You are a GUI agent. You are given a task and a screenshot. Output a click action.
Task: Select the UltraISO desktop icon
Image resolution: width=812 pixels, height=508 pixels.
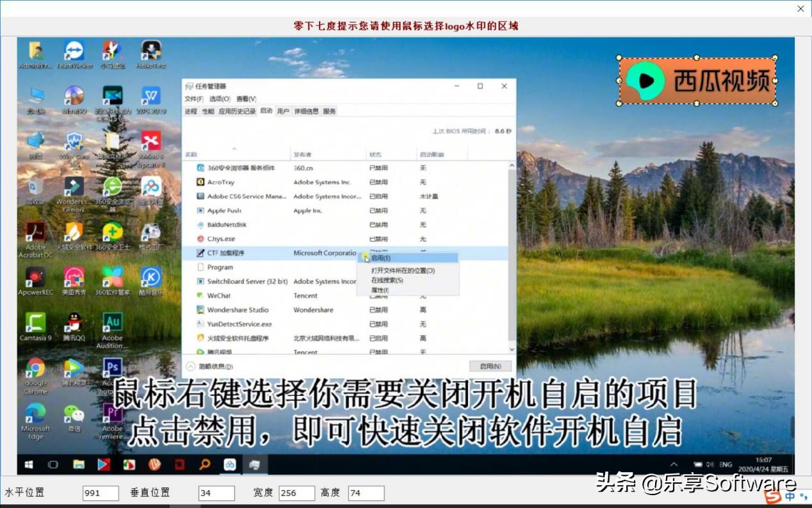(74, 100)
